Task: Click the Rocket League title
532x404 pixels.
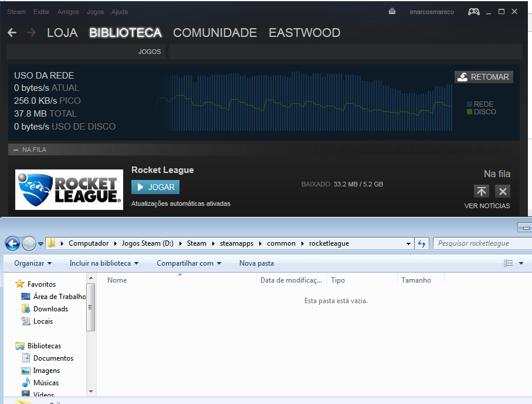Action: (x=162, y=170)
